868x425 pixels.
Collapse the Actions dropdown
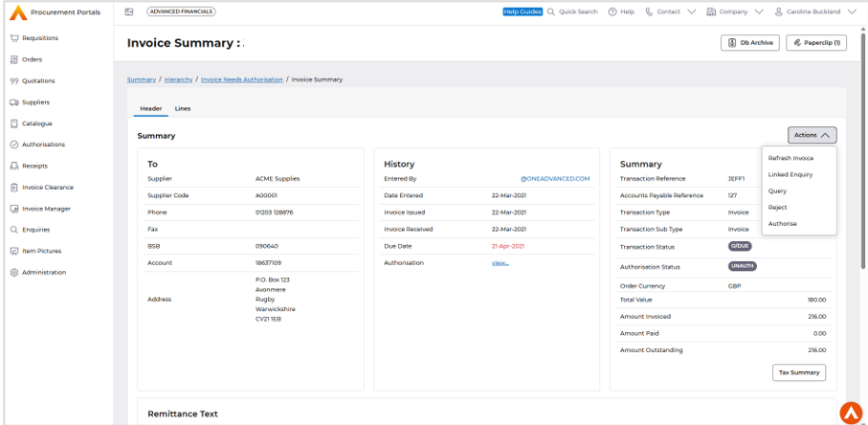(x=812, y=135)
